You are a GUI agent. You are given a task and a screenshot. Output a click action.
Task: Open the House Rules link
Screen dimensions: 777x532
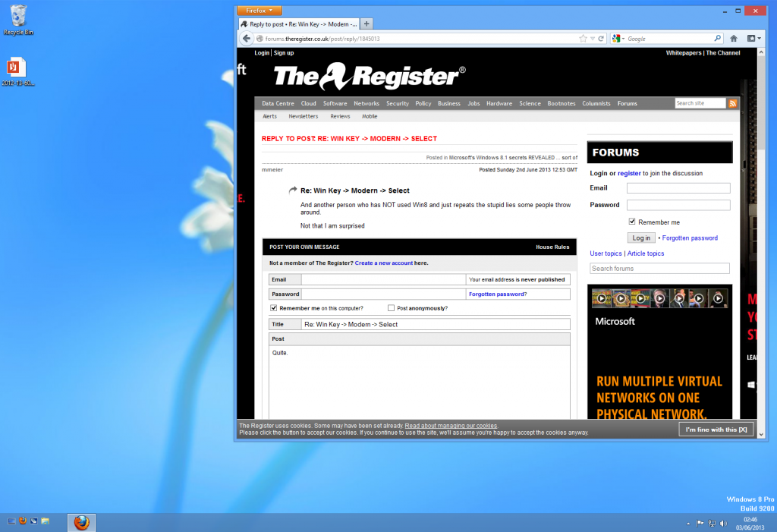[552, 247]
